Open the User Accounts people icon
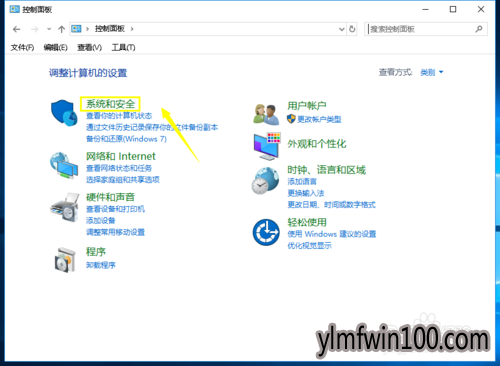 pos(266,114)
